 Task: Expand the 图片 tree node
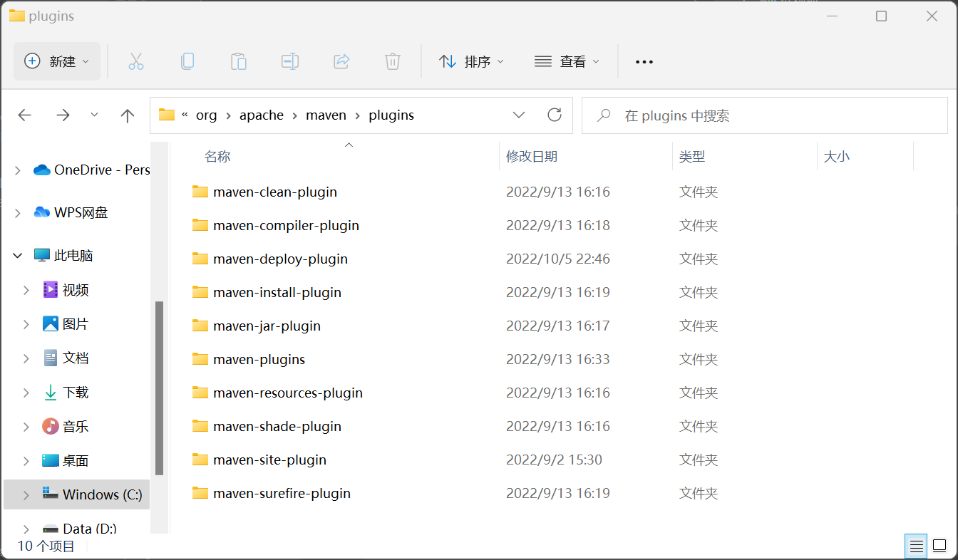tap(26, 323)
